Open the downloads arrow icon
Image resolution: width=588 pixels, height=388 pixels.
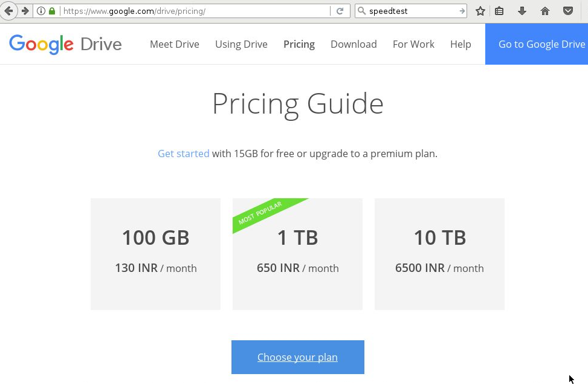[522, 11]
